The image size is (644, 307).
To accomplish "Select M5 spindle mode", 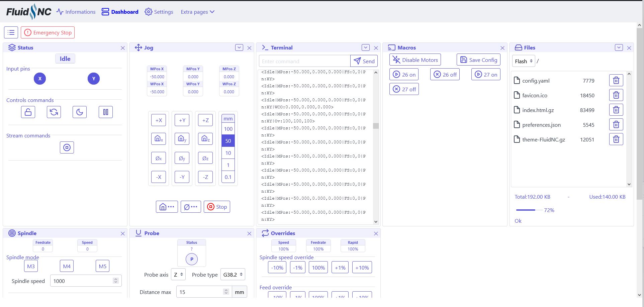I will click(x=103, y=266).
